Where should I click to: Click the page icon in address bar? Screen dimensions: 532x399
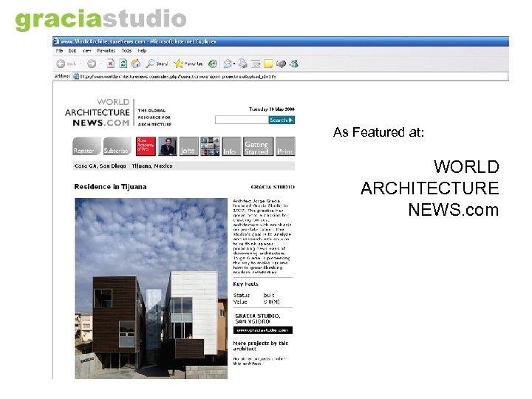pyautogui.click(x=76, y=76)
